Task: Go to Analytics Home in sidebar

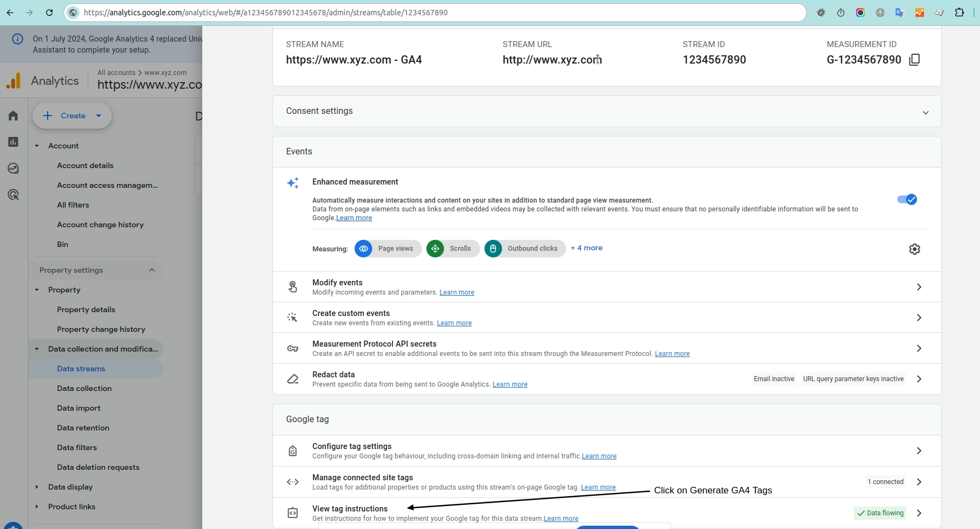Action: [x=13, y=116]
